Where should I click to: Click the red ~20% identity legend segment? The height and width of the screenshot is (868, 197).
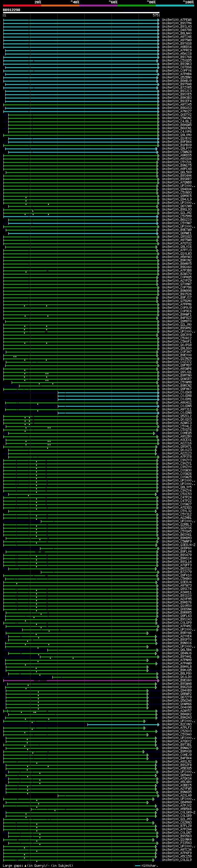point(22,6)
